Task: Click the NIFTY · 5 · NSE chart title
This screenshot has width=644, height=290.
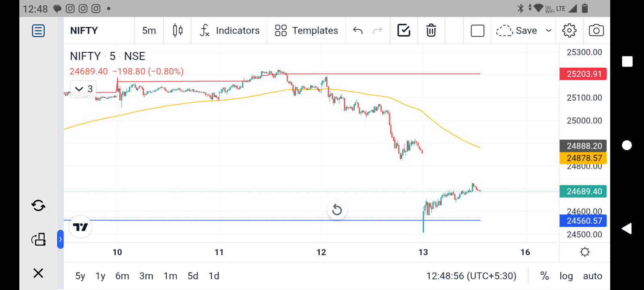Action: (x=107, y=56)
